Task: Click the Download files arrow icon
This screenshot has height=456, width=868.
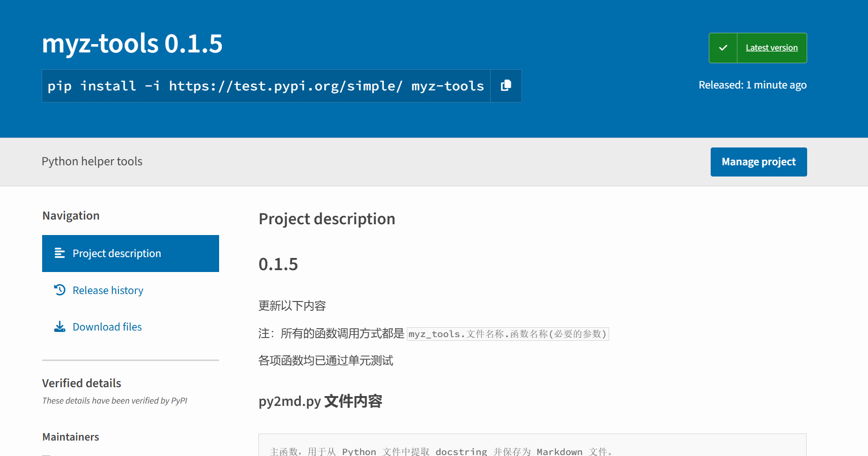Action: (x=59, y=326)
